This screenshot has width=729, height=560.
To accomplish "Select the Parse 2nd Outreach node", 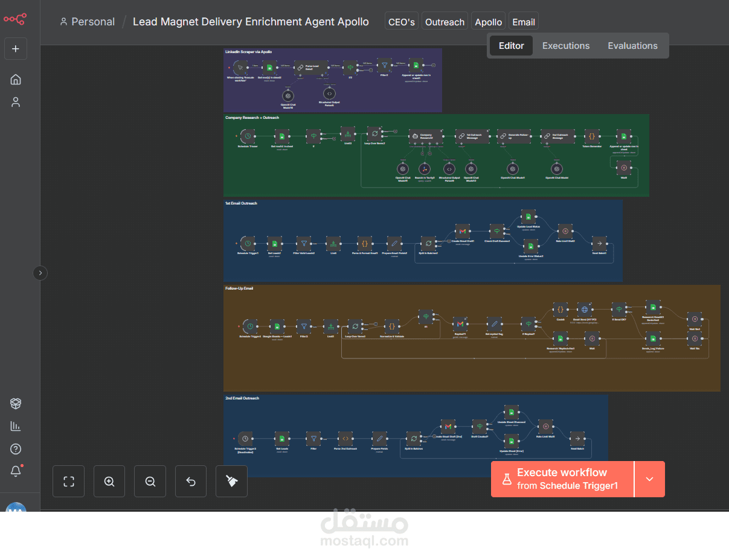I will coord(345,439).
